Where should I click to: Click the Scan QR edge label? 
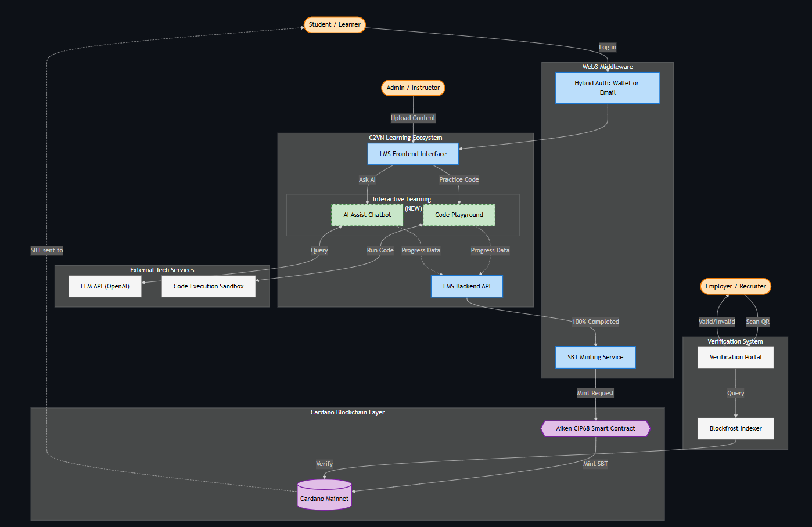pos(757,322)
